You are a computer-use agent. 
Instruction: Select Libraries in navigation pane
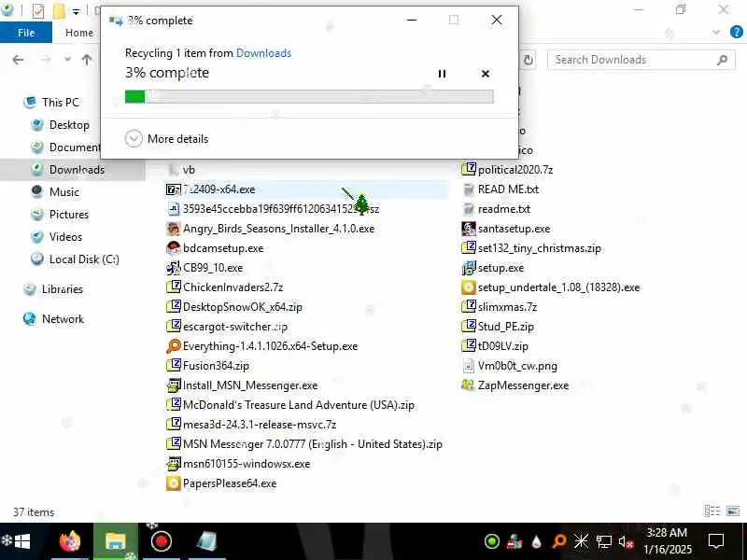coord(53,289)
